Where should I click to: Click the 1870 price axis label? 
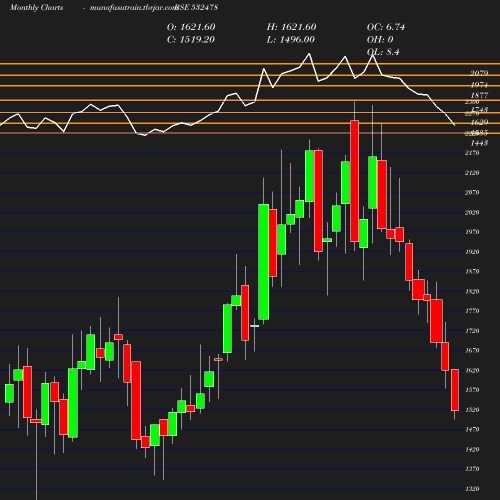(472, 271)
